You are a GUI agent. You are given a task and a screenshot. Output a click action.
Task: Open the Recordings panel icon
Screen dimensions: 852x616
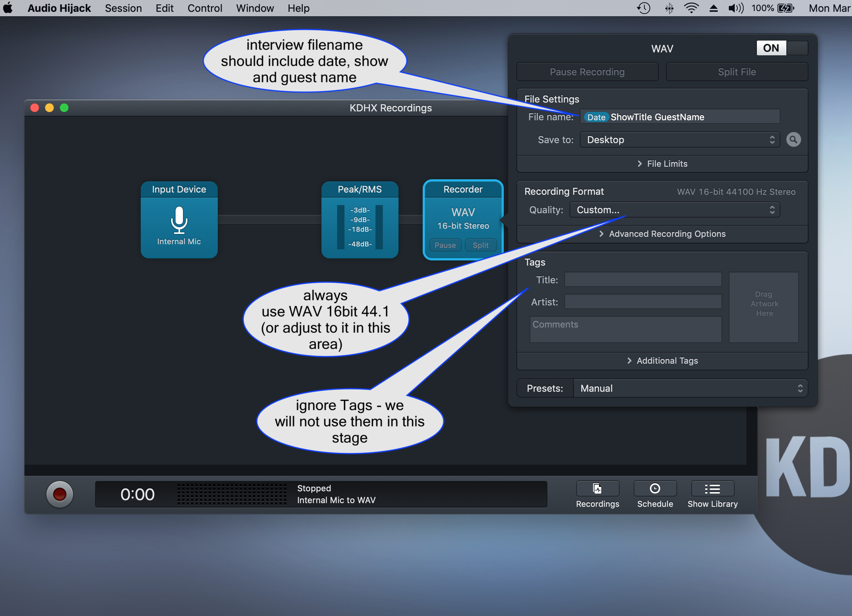(597, 489)
